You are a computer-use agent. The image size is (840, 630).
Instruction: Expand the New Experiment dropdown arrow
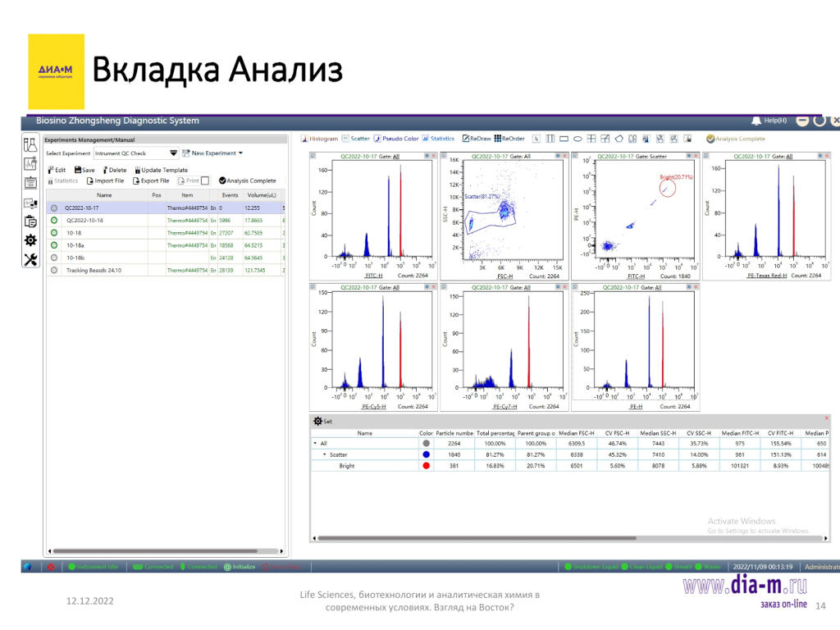[x=240, y=153]
